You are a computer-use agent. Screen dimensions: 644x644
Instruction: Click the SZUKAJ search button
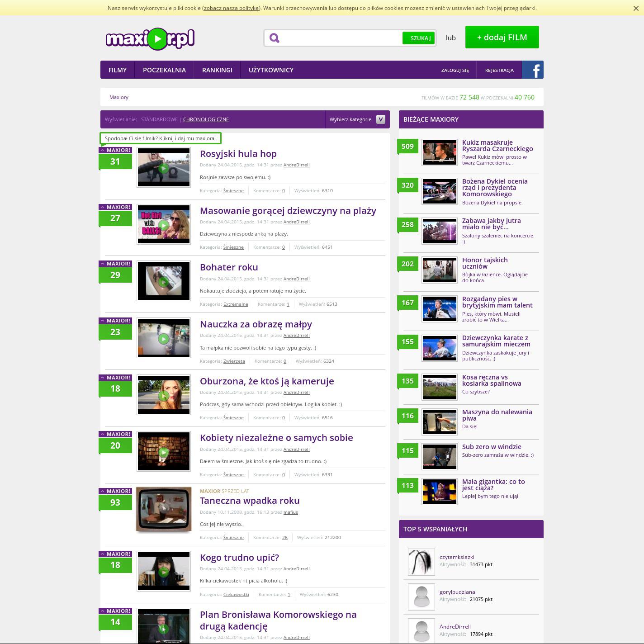click(x=419, y=38)
